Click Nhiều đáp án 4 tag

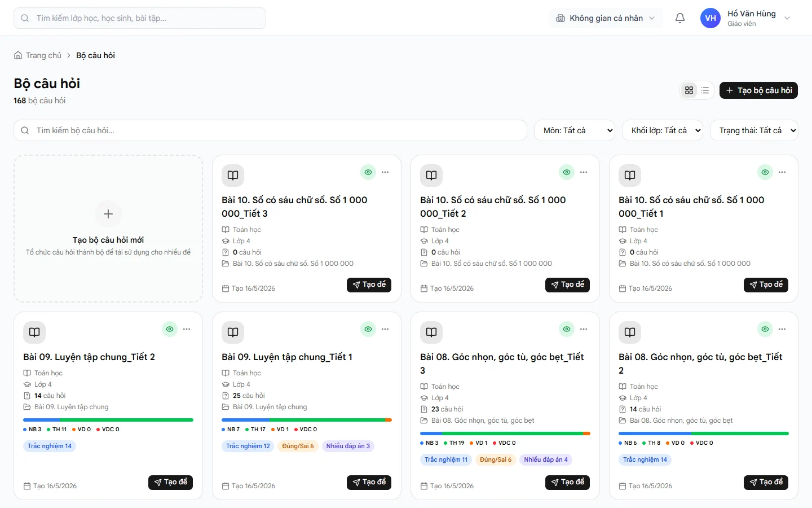[x=546, y=459]
